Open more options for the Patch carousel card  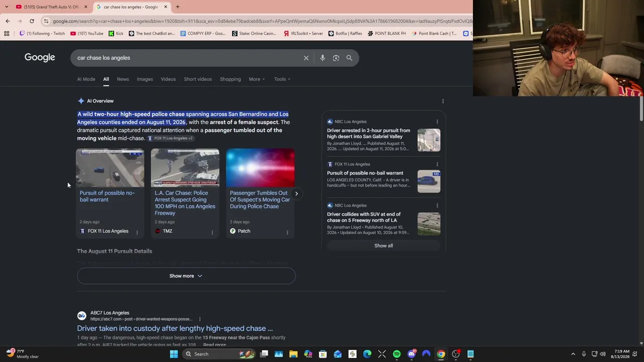click(287, 232)
